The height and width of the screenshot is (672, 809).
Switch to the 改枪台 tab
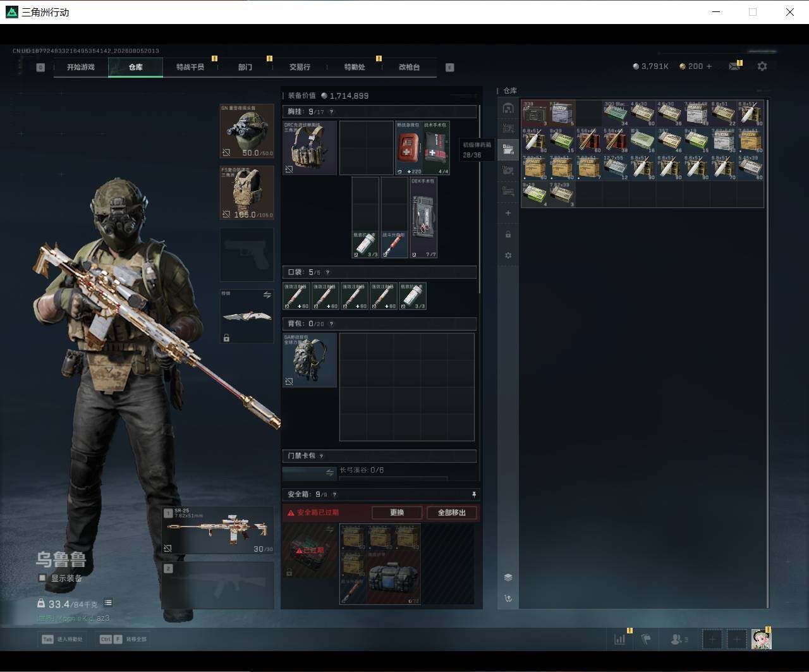click(409, 67)
